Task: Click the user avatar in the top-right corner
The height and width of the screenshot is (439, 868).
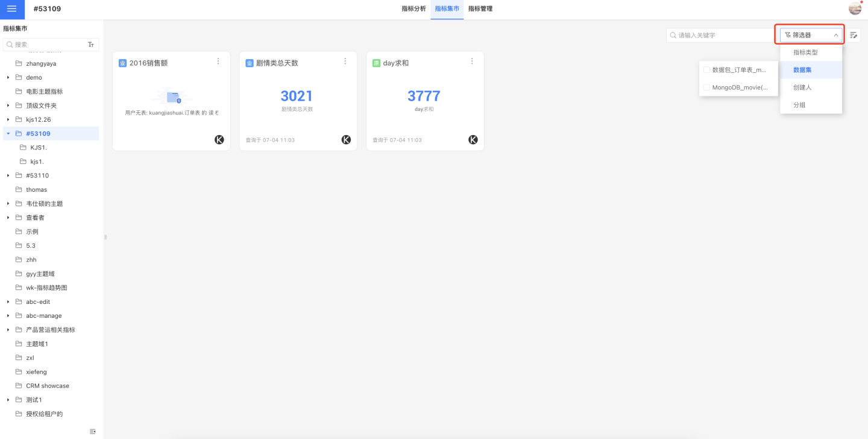Action: [x=855, y=8]
